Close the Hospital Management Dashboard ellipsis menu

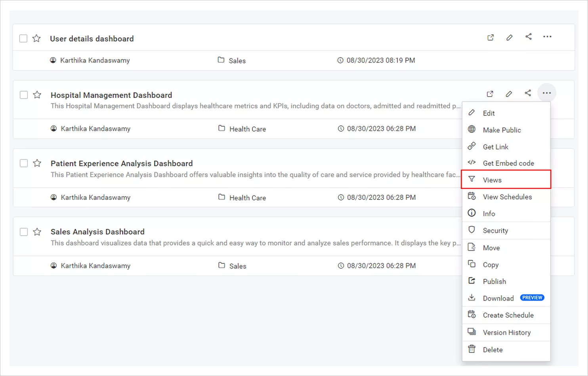(x=547, y=93)
